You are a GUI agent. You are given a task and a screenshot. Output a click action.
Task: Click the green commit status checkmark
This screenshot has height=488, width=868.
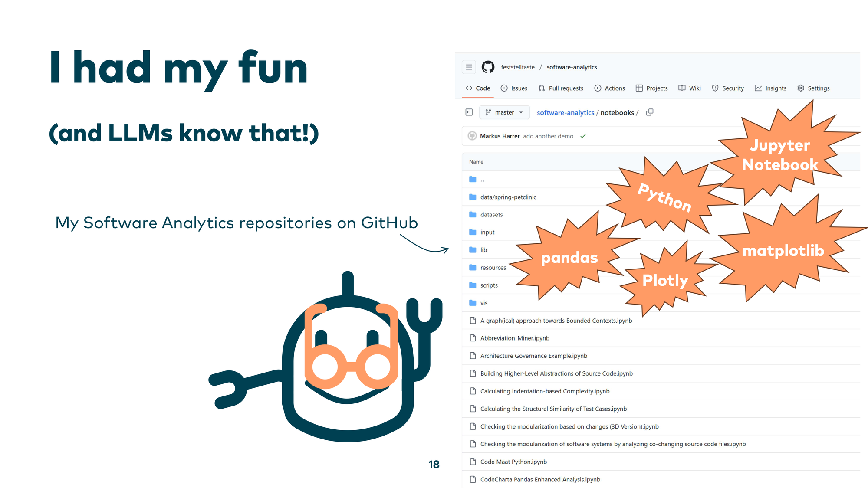coord(583,136)
